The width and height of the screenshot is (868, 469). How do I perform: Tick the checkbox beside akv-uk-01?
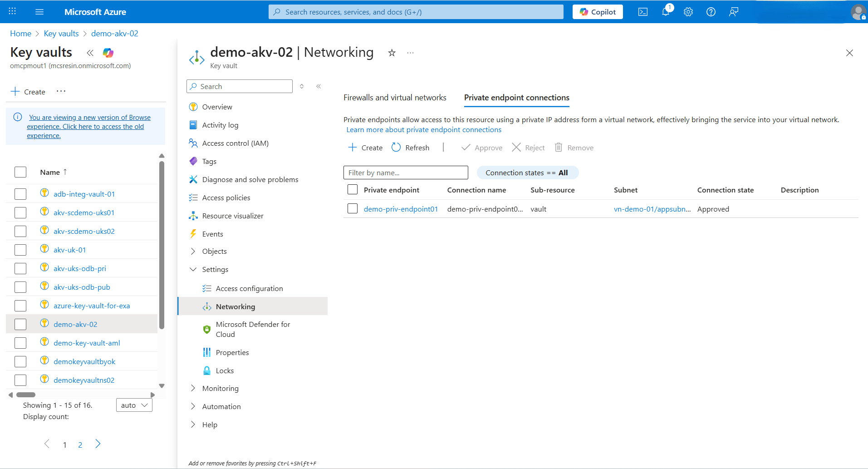20,250
